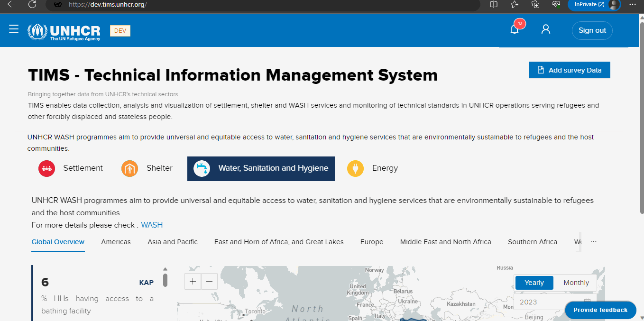Select the Monthly view toggle
Image resolution: width=644 pixels, height=321 pixels.
(576, 283)
